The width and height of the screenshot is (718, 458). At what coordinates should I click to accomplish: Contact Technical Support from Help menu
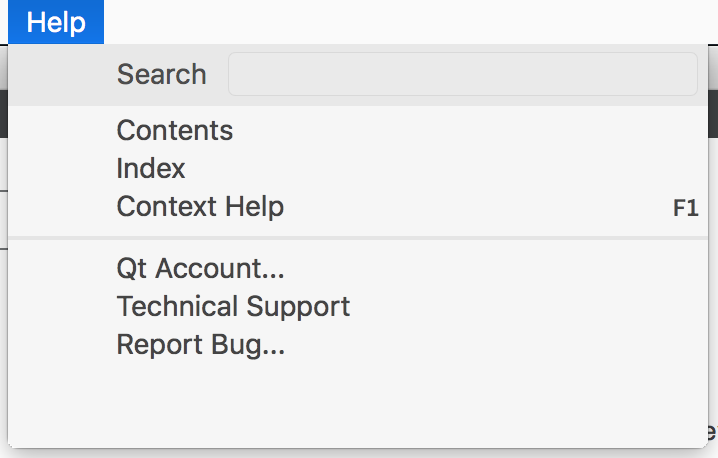233,306
